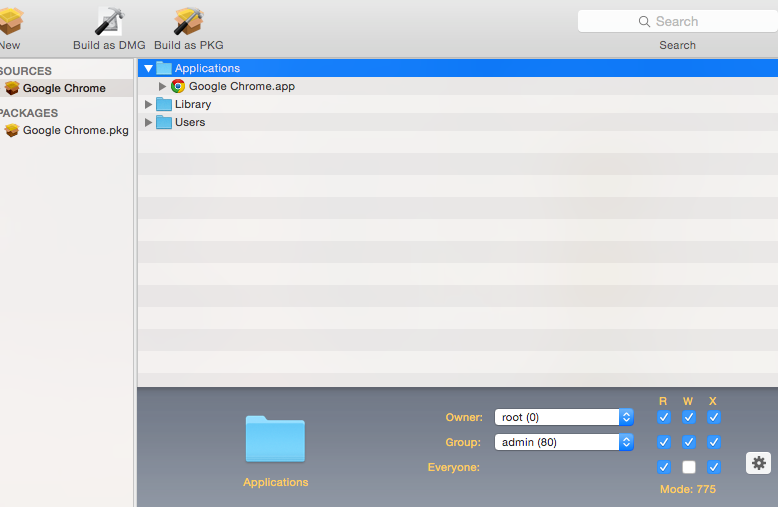Image resolution: width=778 pixels, height=507 pixels.
Task: Enable Everyone write permission checkbox
Action: click(x=689, y=467)
